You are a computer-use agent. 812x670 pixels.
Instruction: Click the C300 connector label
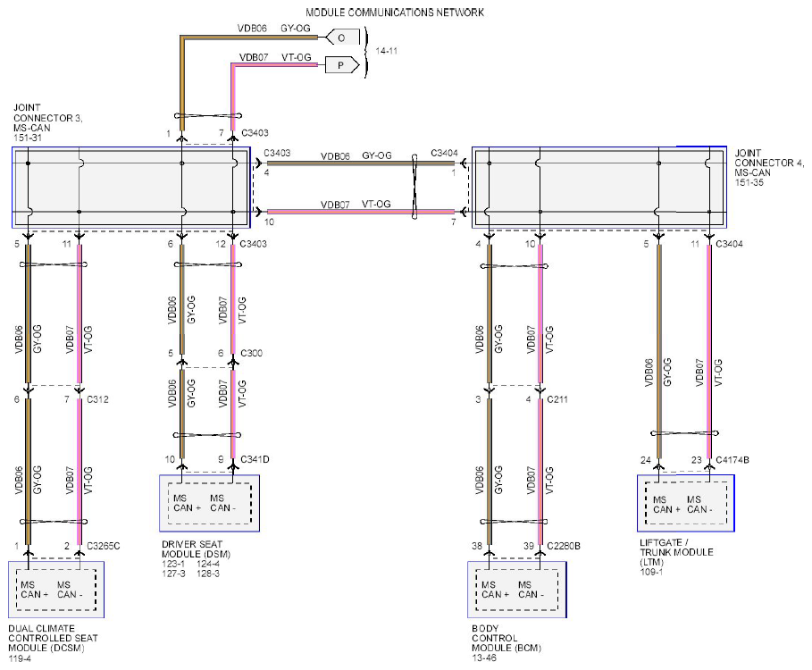(x=251, y=354)
